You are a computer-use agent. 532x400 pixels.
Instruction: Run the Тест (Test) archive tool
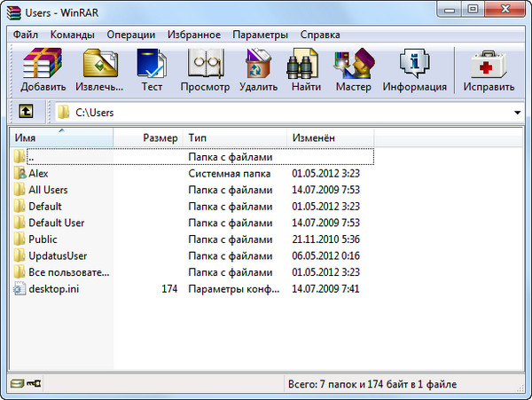[x=152, y=66]
